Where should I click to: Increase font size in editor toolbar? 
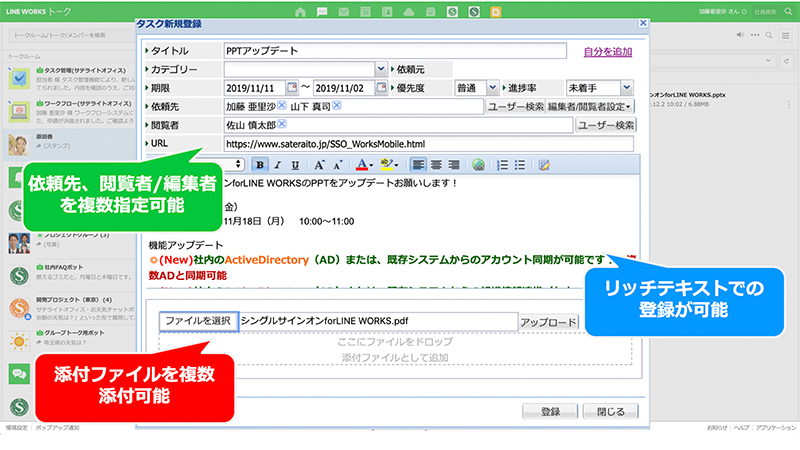319,165
